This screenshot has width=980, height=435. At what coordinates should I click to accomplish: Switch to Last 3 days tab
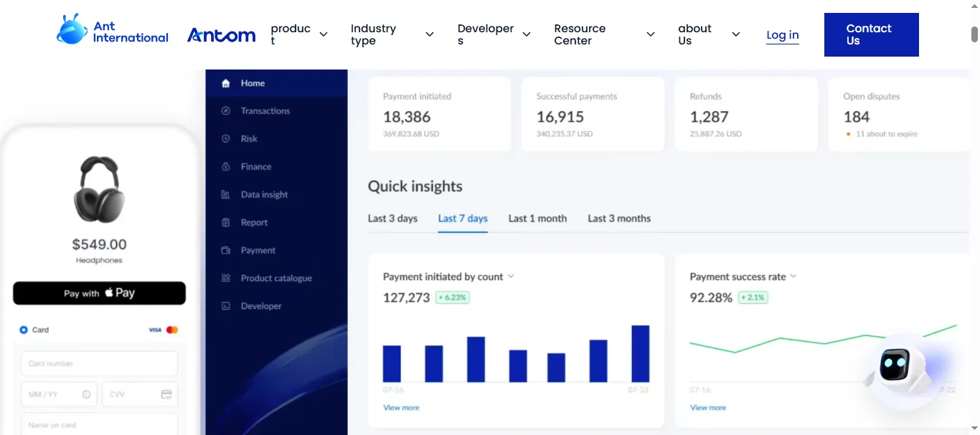[392, 219]
